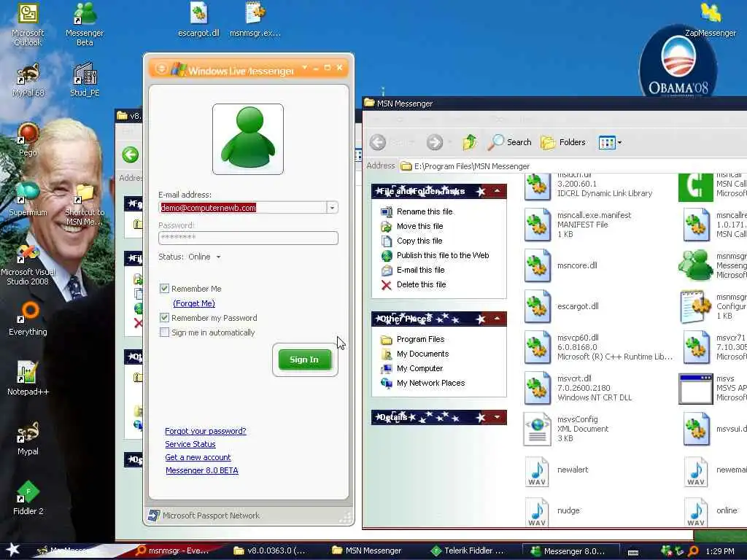747x560 pixels.
Task: Select the online WAV file
Action: [711, 511]
